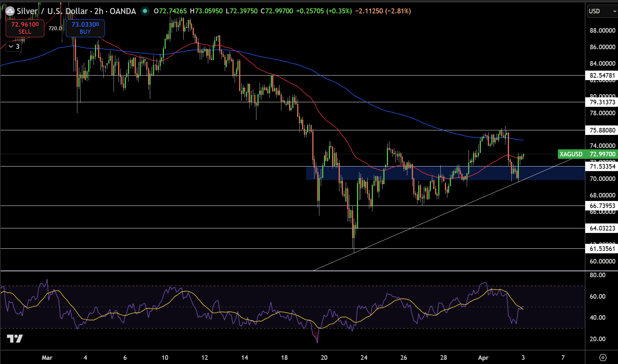The width and height of the screenshot is (618, 364).
Task: Click the OANDA broker name in title
Action: coord(123,11)
